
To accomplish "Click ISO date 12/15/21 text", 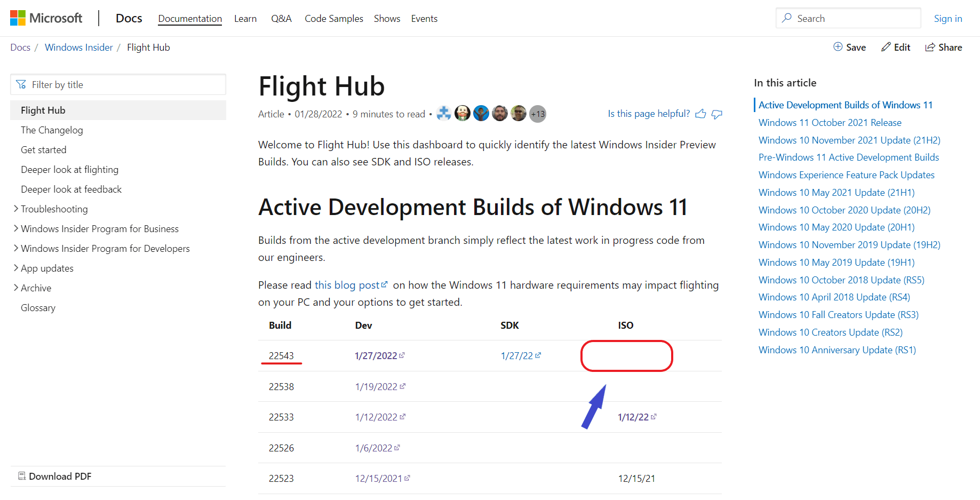I will (x=636, y=478).
